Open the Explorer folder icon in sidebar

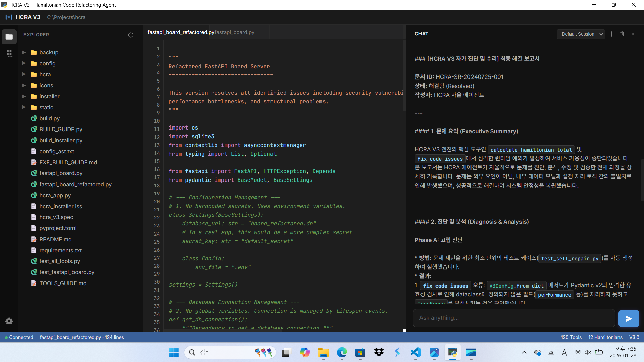(x=9, y=37)
